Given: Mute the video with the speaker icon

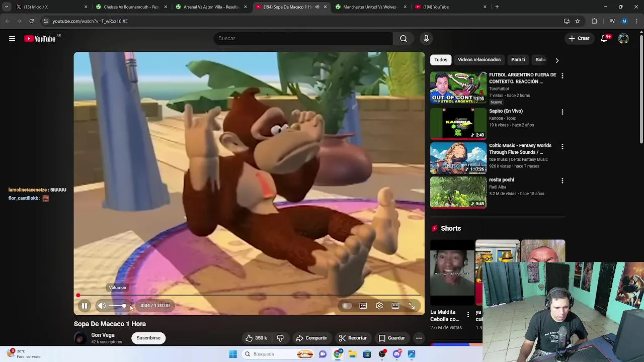Looking at the screenshot, I should tap(102, 306).
